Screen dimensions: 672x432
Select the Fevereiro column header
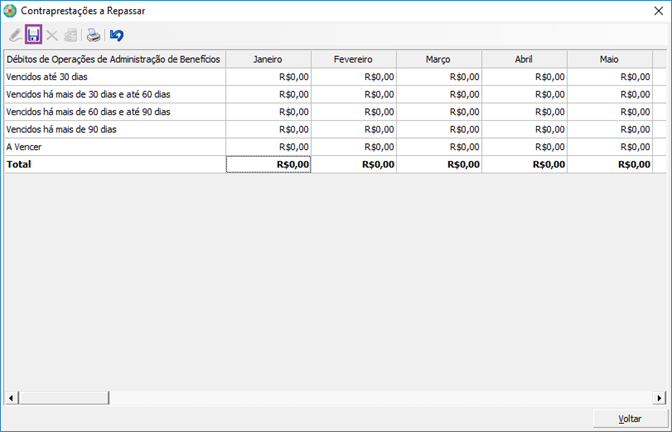[353, 60]
